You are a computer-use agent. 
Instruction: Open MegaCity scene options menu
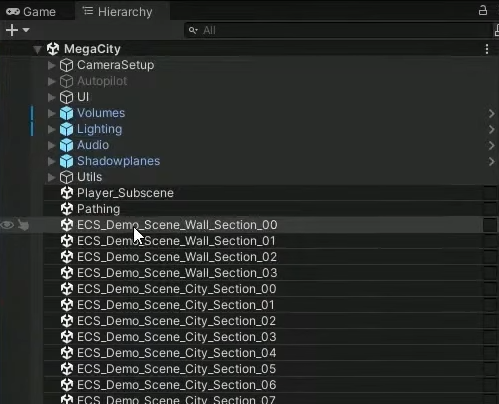point(487,49)
